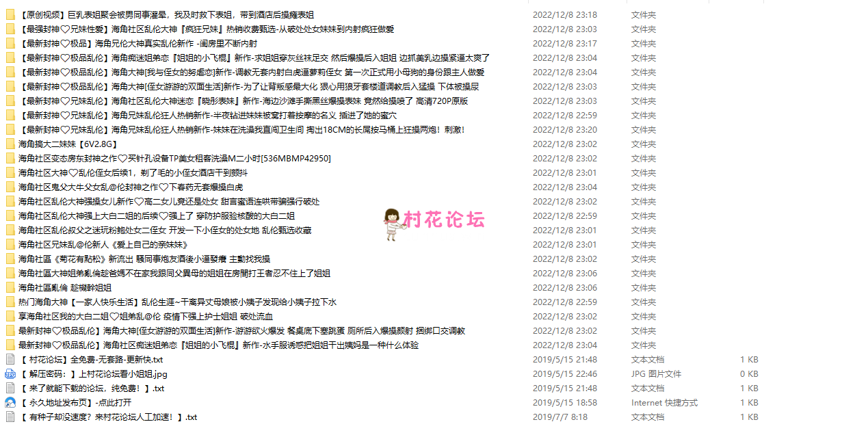Open the folder 海角社区兄妹乱@伦新人《爱上自己的亲妹妹》
Screen dimensions: 868x448
[x=103, y=244]
